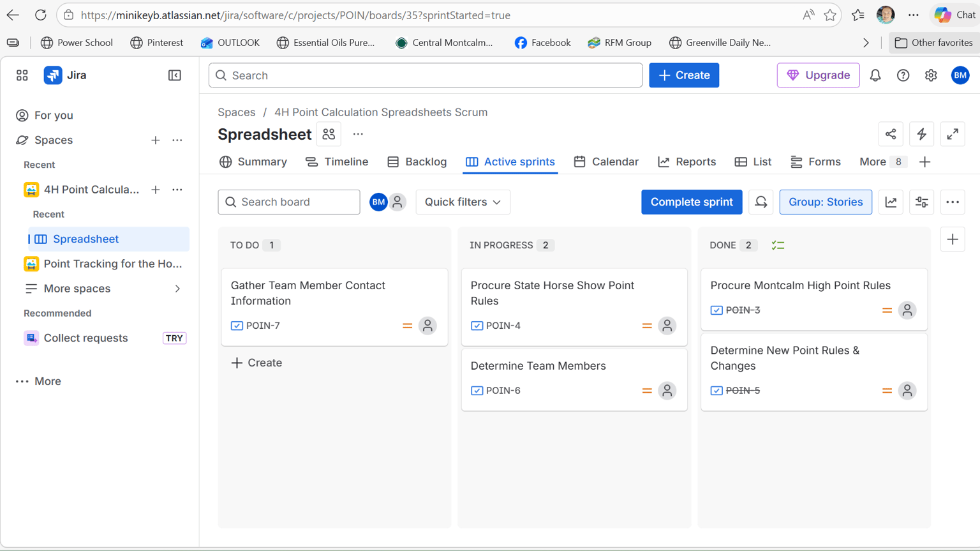980x551 pixels.
Task: Open the Jira app switcher grid icon
Action: [22, 75]
